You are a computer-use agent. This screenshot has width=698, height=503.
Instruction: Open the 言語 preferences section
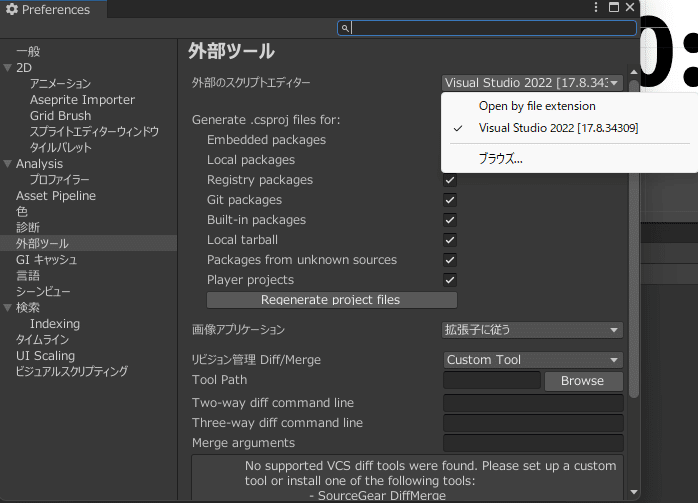(28, 276)
